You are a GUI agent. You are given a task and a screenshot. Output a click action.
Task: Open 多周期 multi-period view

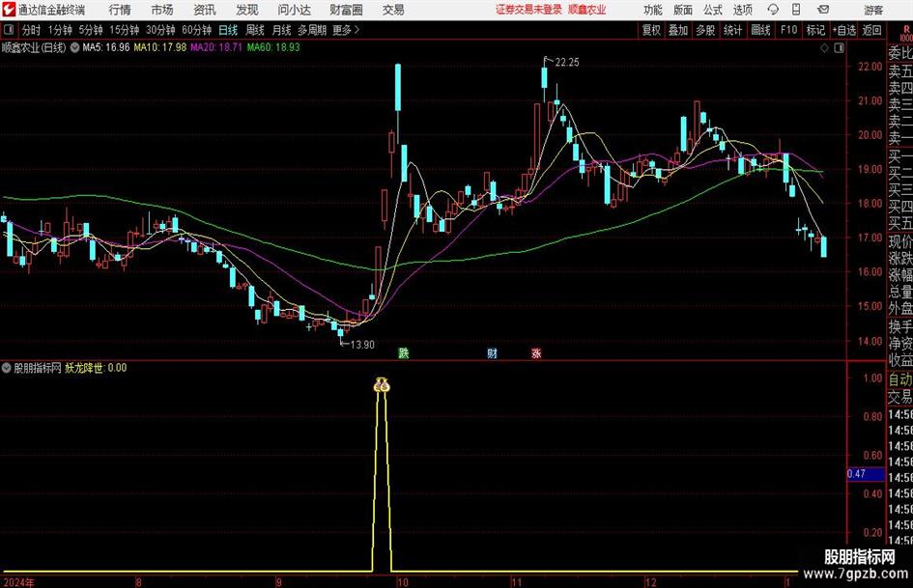[x=312, y=30]
